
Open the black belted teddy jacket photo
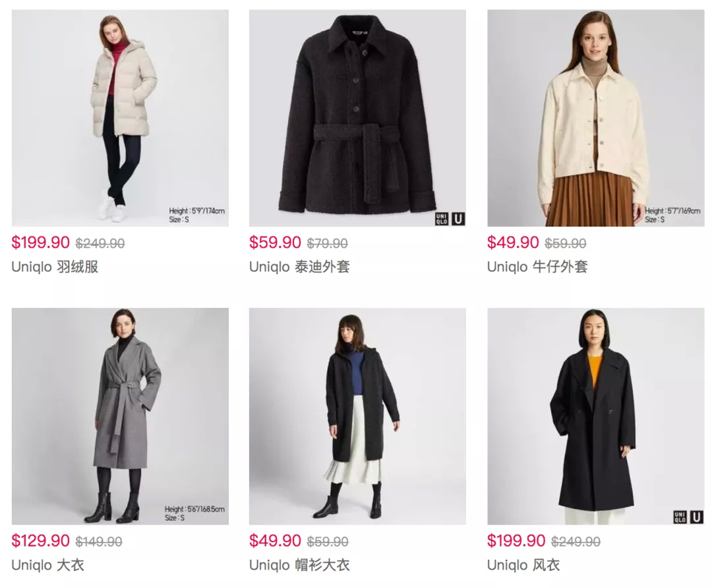[x=357, y=118]
